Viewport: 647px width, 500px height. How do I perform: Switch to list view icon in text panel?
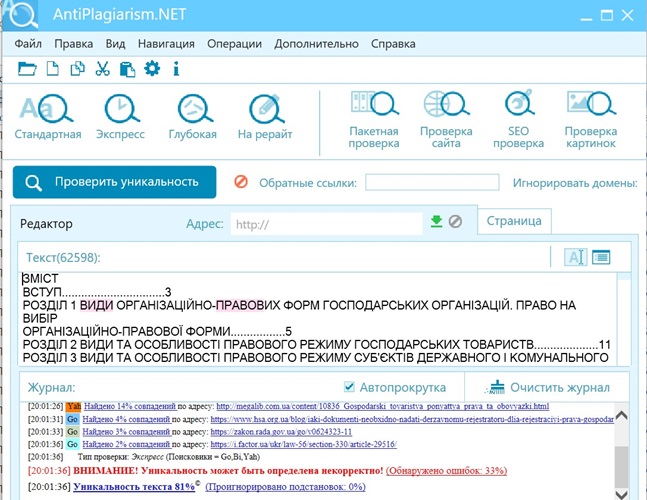click(601, 257)
